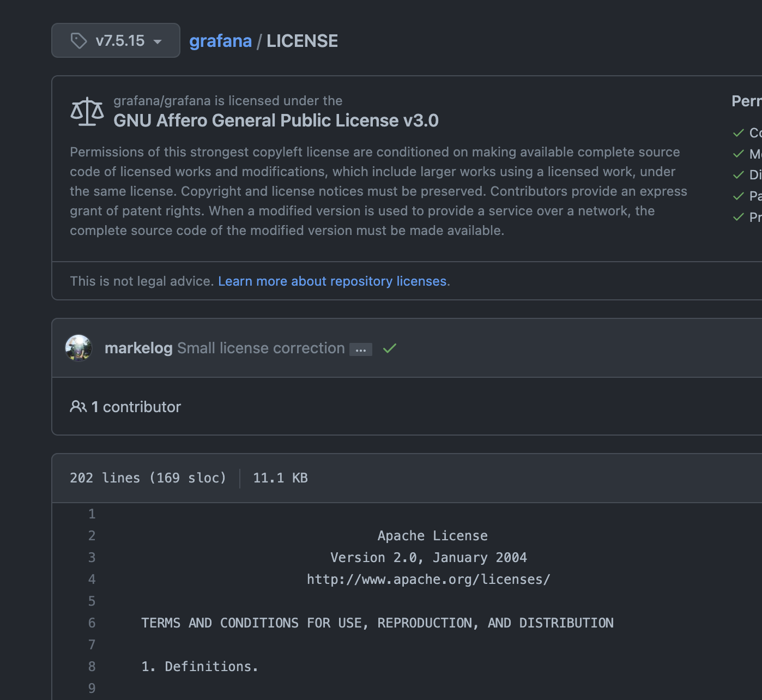This screenshot has width=762, height=700.
Task: Click line number 6 of LICENSE file
Action: (x=92, y=623)
